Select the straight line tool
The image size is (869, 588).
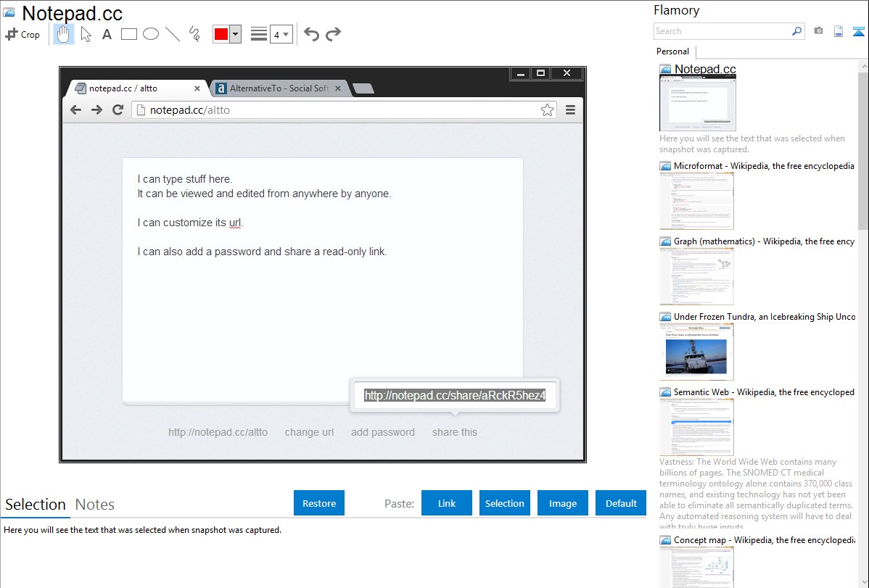[x=173, y=34]
